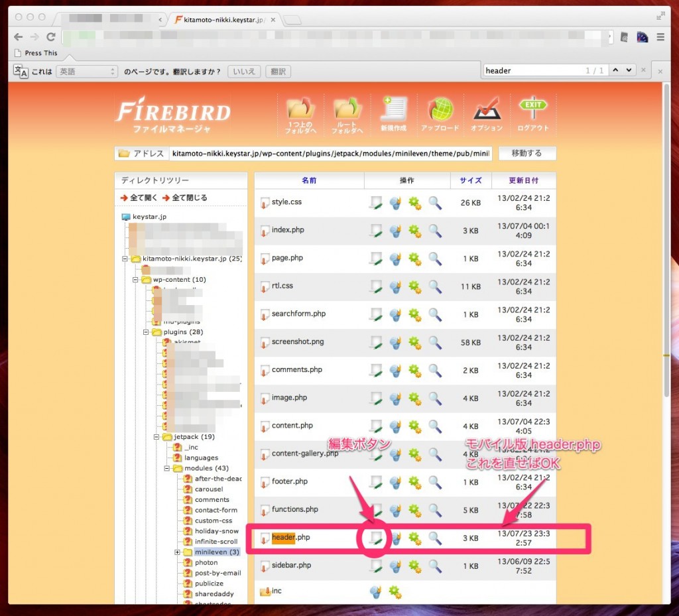Collapse the wp-content (10) folder node

135,279
